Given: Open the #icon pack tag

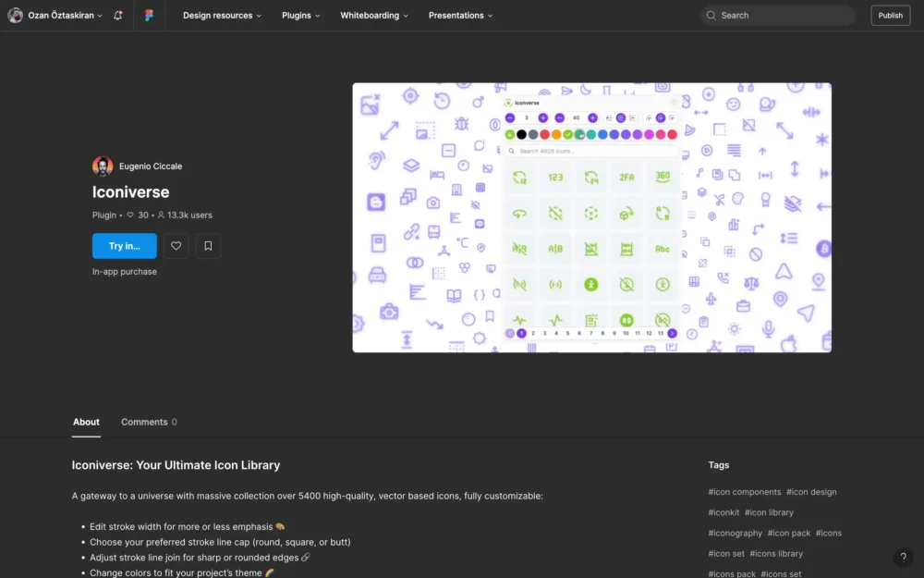Looking at the screenshot, I should [788, 534].
